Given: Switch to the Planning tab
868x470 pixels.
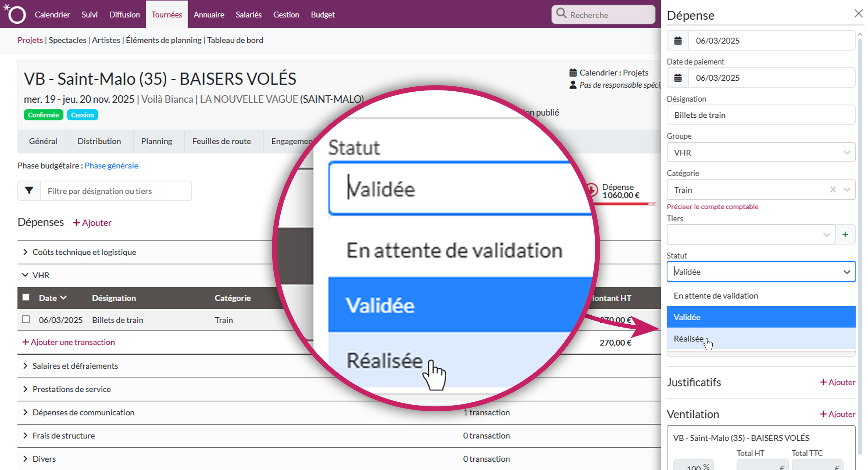Looking at the screenshot, I should (156, 141).
